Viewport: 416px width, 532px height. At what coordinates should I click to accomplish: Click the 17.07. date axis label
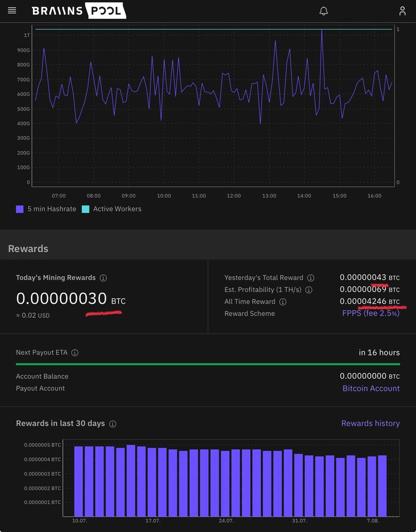[x=153, y=521]
